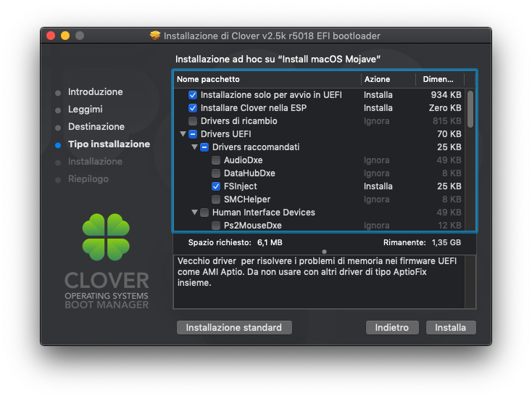Click the package icon in title bar
Viewport: 532px width, 399px height.
(x=155, y=36)
